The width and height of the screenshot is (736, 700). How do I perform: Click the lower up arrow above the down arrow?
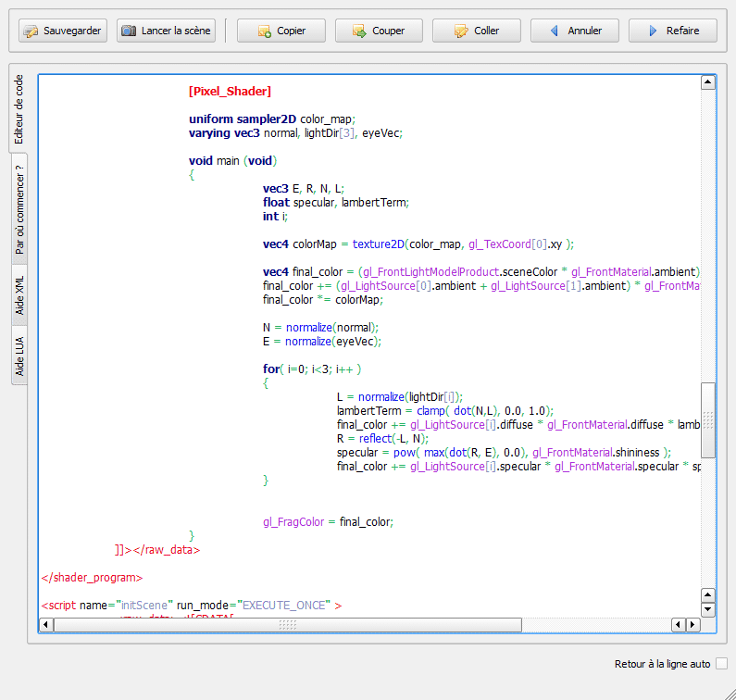pyautogui.click(x=708, y=595)
